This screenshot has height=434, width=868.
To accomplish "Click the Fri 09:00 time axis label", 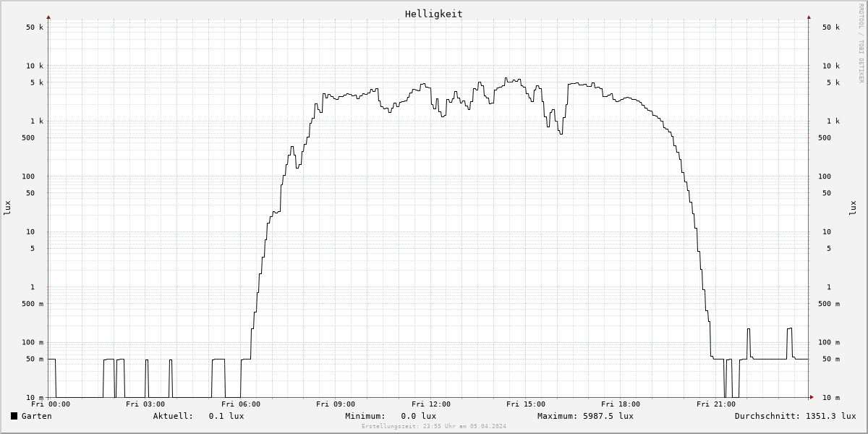I will click(336, 404).
